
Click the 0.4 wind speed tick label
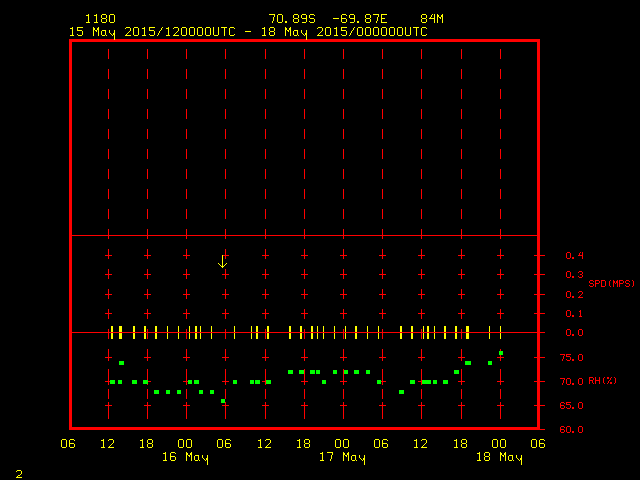(574, 256)
